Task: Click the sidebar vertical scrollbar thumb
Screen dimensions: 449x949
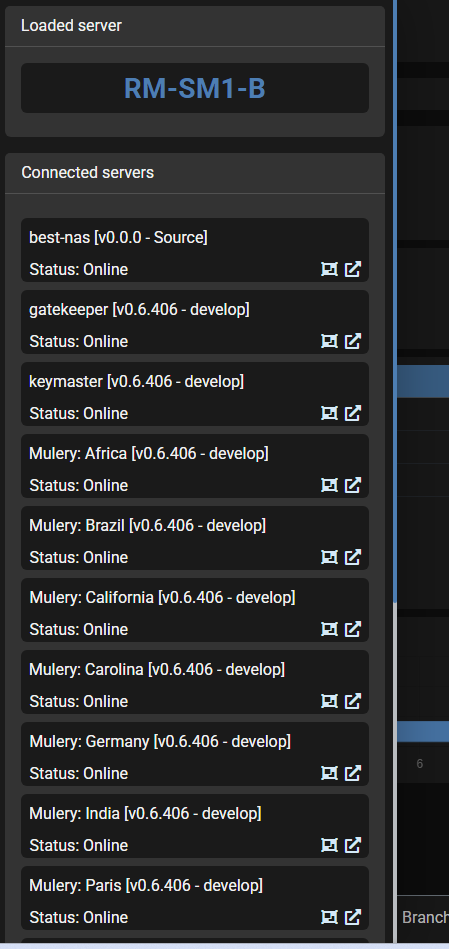Action: (x=395, y=301)
